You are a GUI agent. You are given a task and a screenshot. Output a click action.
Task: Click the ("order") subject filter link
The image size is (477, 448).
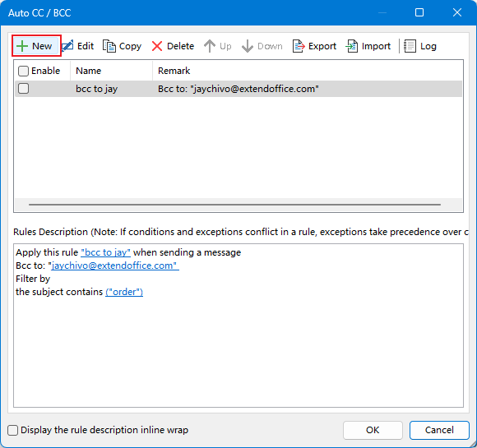coord(124,292)
